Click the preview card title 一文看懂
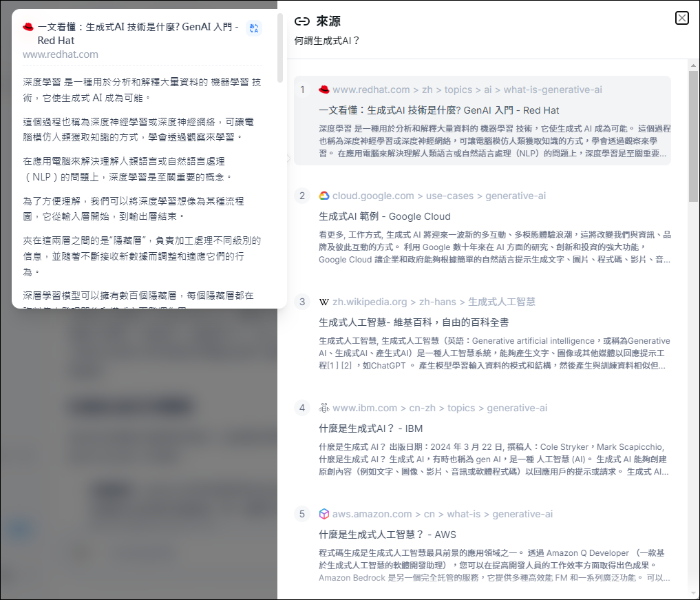 [x=138, y=34]
